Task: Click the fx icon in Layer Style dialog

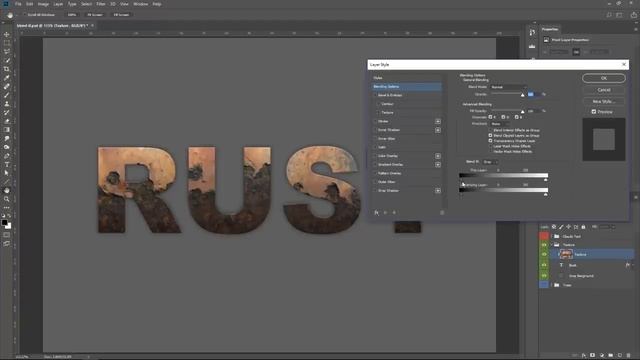Action: [376, 212]
